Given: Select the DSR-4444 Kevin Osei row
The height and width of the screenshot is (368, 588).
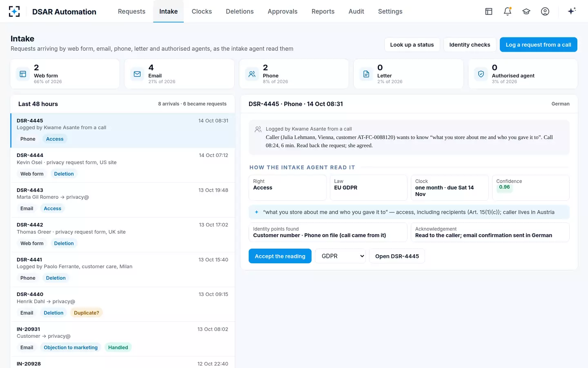Looking at the screenshot, I should point(122,165).
